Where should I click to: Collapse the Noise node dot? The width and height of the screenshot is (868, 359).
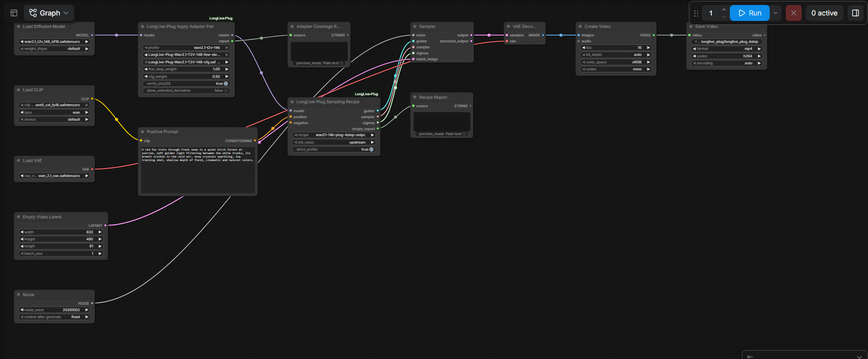click(x=18, y=295)
